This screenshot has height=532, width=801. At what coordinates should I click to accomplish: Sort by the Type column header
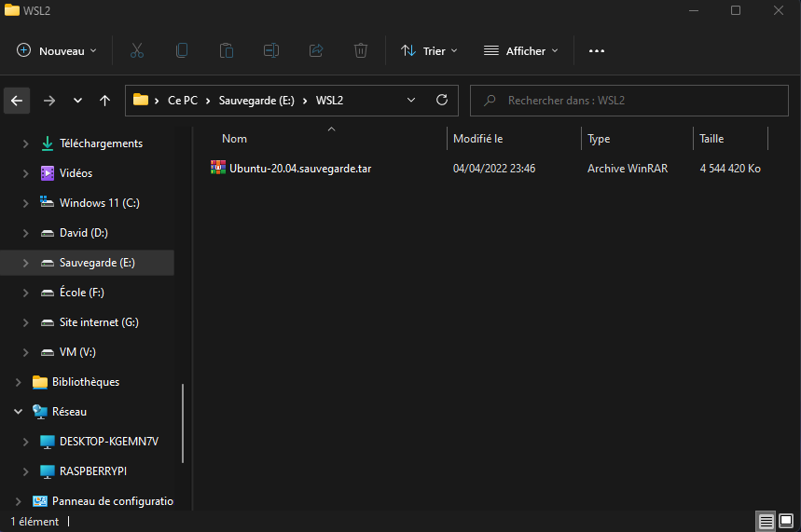coord(599,139)
